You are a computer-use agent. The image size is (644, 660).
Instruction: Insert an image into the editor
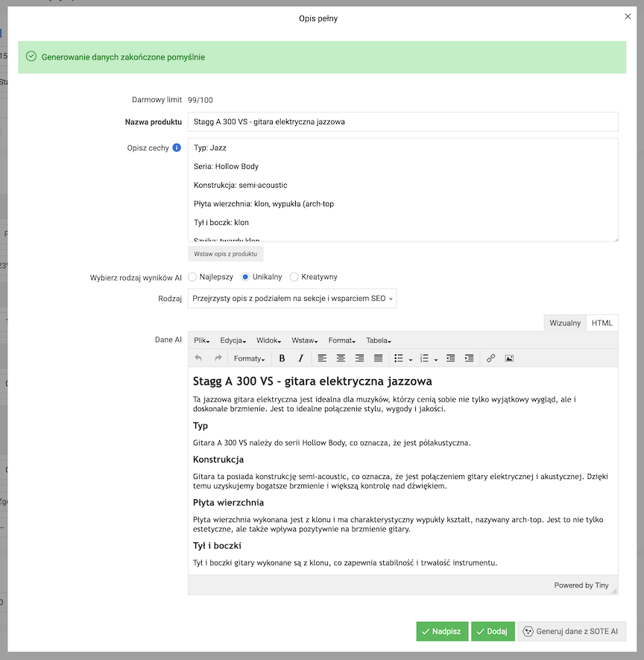click(509, 358)
